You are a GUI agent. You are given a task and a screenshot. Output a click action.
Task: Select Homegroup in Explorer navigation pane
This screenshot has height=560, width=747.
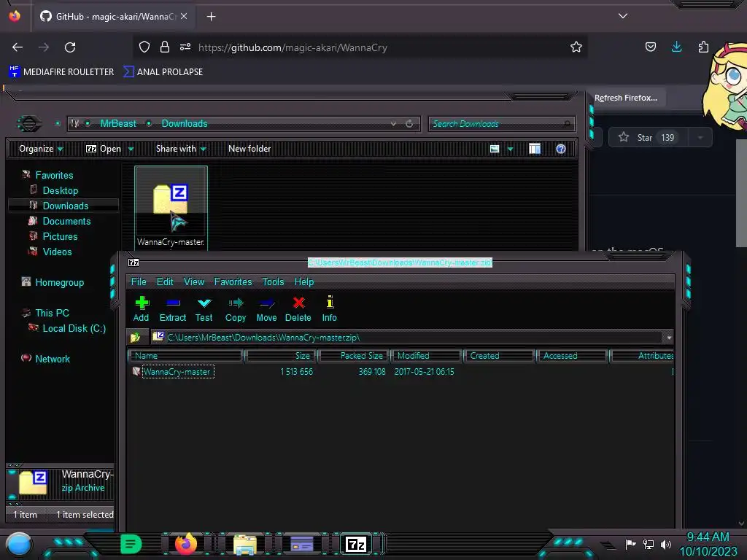(60, 282)
